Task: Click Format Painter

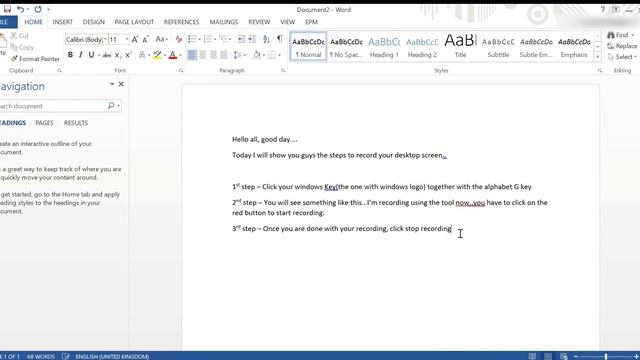Action: coord(35,59)
